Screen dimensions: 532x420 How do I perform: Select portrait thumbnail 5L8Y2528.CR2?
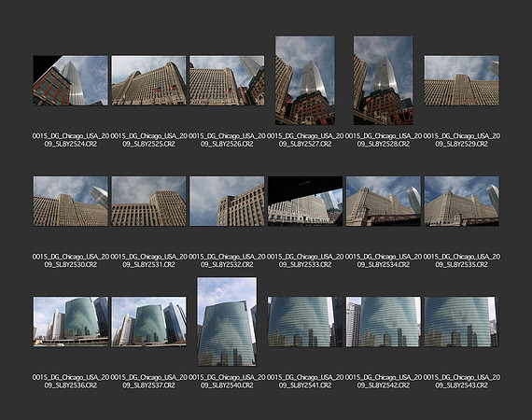click(383, 80)
